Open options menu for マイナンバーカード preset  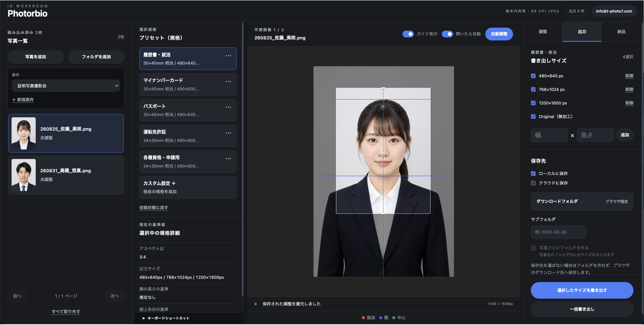click(x=228, y=82)
